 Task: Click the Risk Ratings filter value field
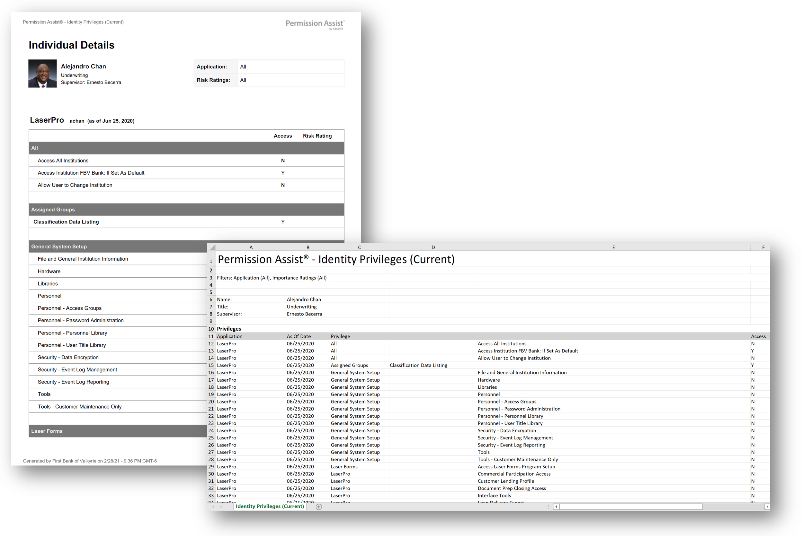pos(290,80)
